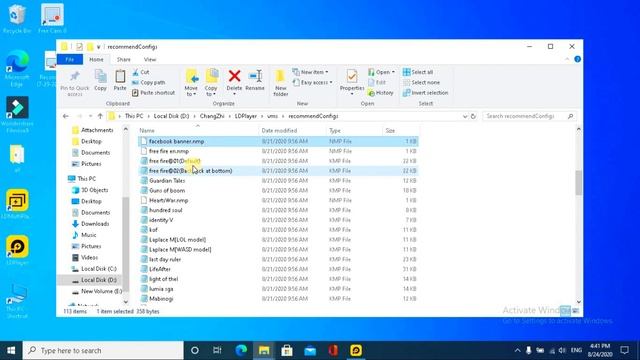Select Cut in Clipboard group

point(141,72)
